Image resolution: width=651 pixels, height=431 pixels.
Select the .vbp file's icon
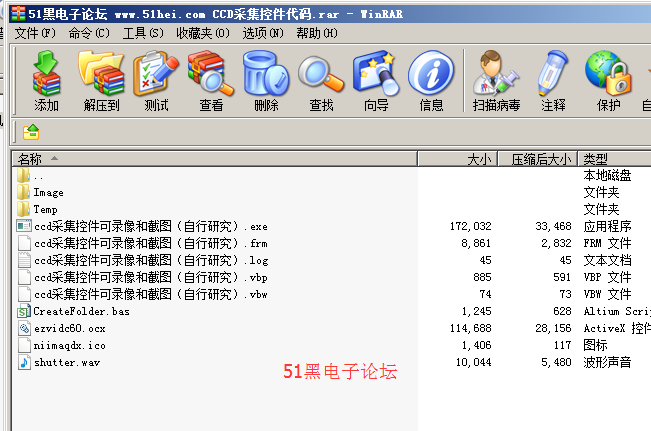point(24,277)
